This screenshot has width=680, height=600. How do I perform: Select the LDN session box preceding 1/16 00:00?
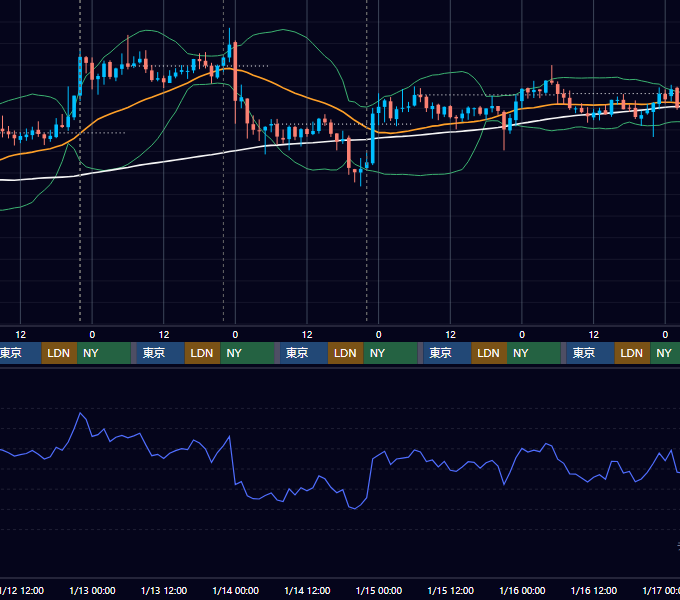coord(489,353)
